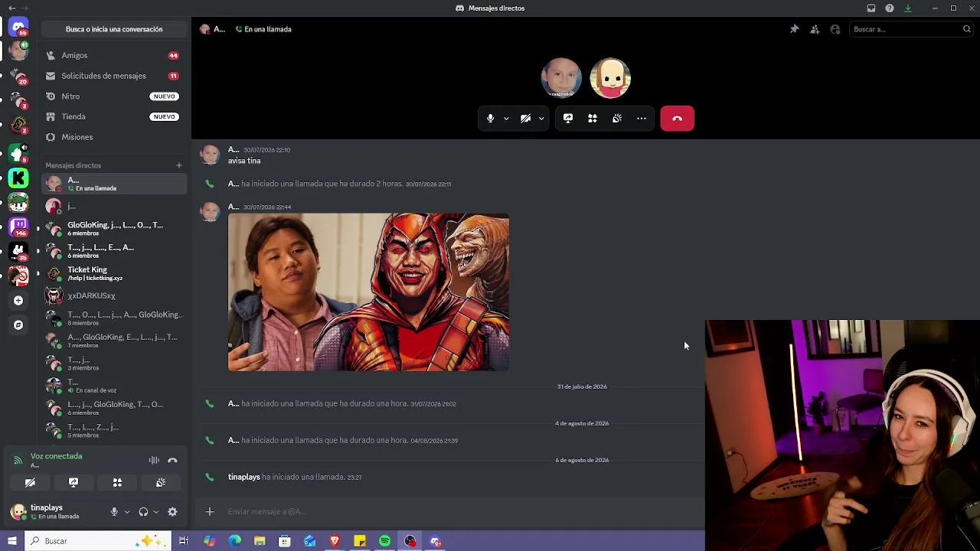The image size is (980, 551).
Task: Open the green K server
Action: tap(18, 178)
